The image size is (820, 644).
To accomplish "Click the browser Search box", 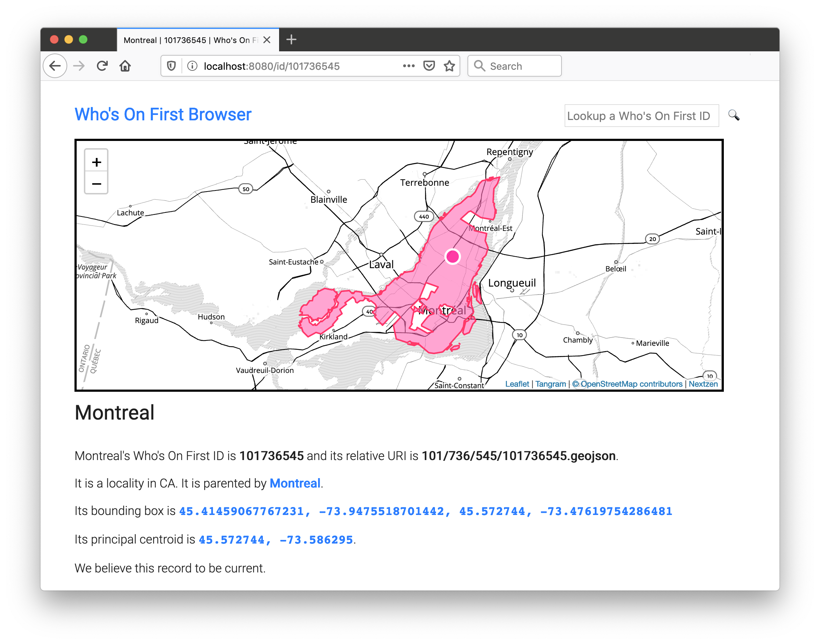I will [x=514, y=66].
